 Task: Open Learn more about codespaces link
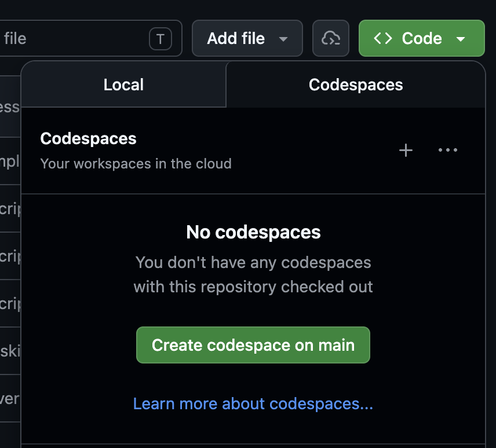[x=253, y=404]
